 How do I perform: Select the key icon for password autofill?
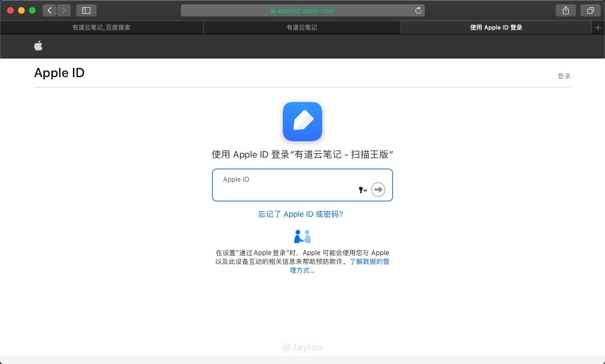point(360,190)
